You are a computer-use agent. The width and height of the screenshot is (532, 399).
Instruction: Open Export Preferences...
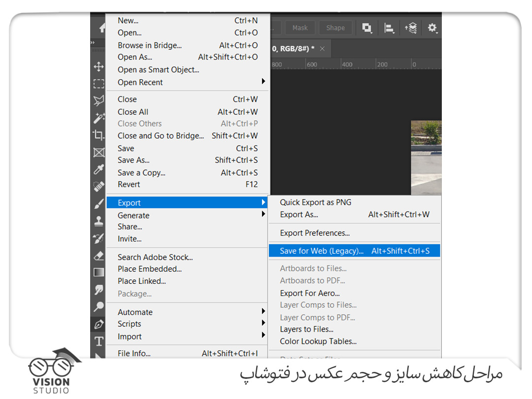[x=355, y=233]
